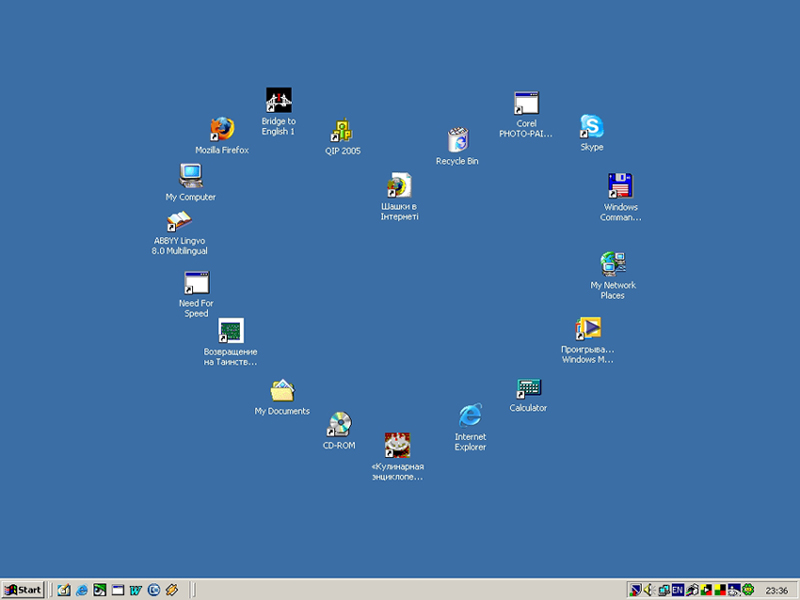Click the cyan W quick launch icon
This screenshot has height=600, width=800.
click(136, 590)
